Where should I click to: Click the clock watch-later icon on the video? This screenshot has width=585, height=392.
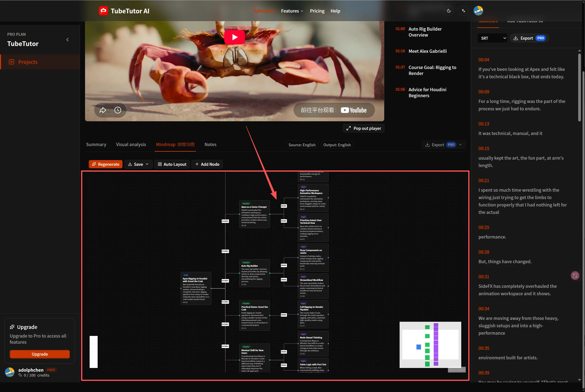point(118,110)
